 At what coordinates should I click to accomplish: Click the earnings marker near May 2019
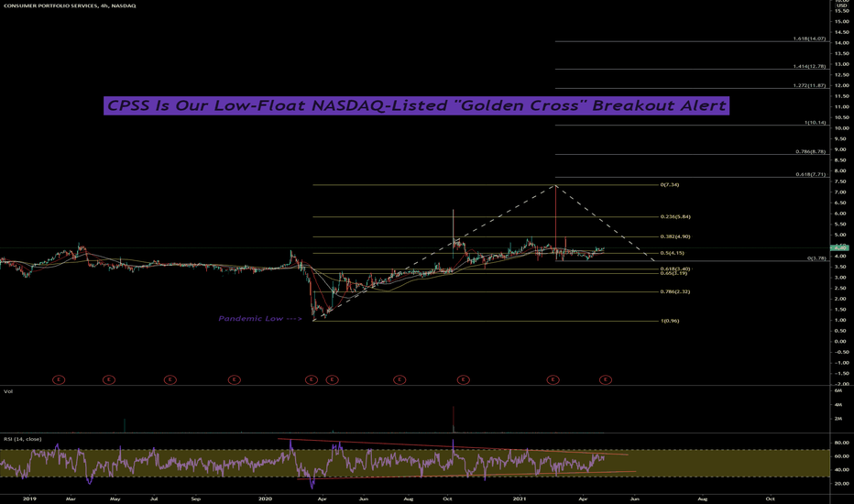[x=109, y=379]
